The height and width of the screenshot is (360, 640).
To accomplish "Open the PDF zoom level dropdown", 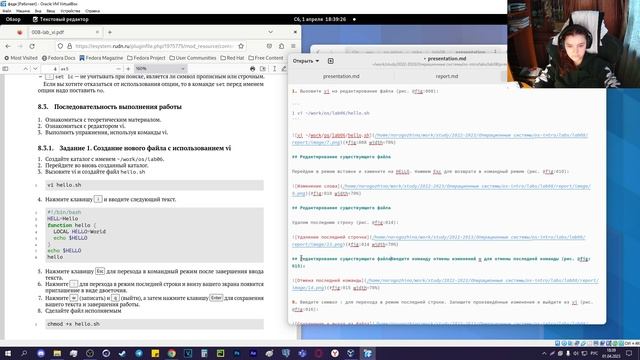I will pyautogui.click(x=160, y=69).
